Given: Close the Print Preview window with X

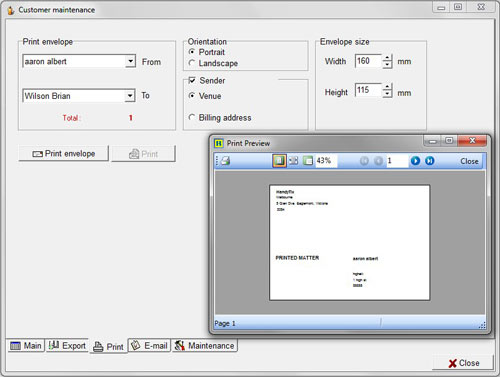Looking at the screenshot, I should click(472, 141).
